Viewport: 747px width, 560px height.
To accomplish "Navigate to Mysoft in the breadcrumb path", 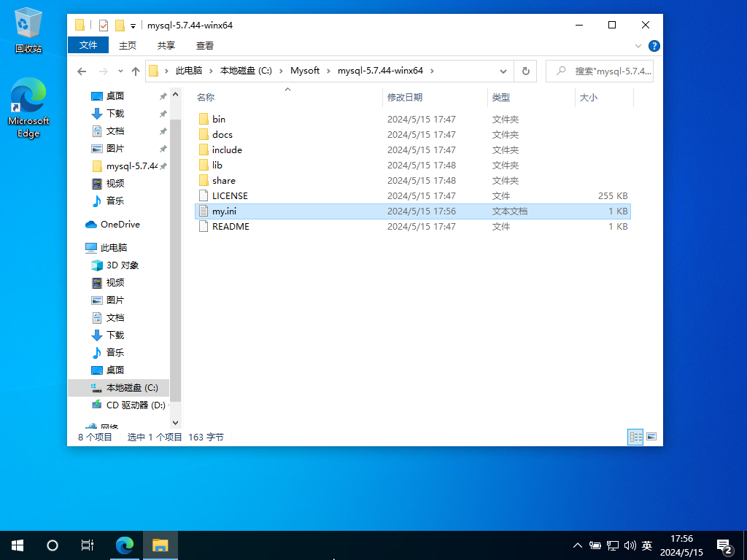I will pyautogui.click(x=305, y=71).
